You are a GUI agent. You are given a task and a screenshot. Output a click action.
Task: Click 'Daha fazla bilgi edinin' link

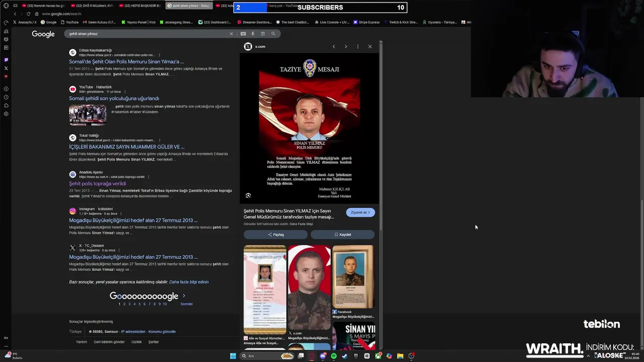point(189,282)
